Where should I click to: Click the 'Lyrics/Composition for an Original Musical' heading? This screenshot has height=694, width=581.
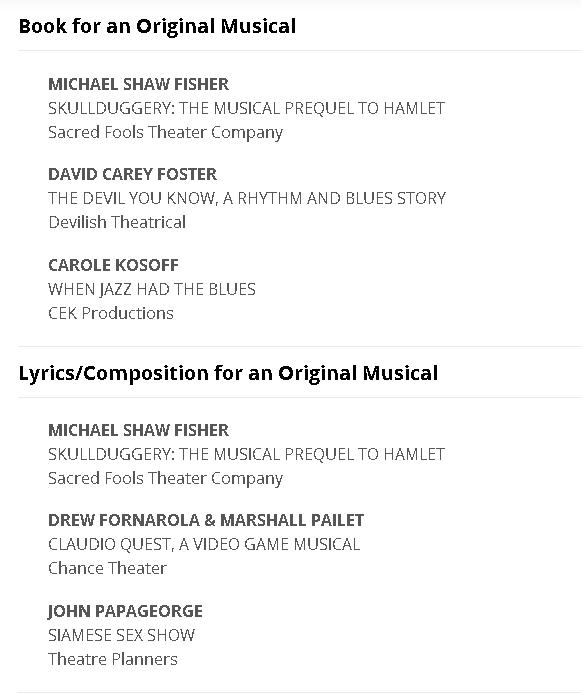point(228,373)
